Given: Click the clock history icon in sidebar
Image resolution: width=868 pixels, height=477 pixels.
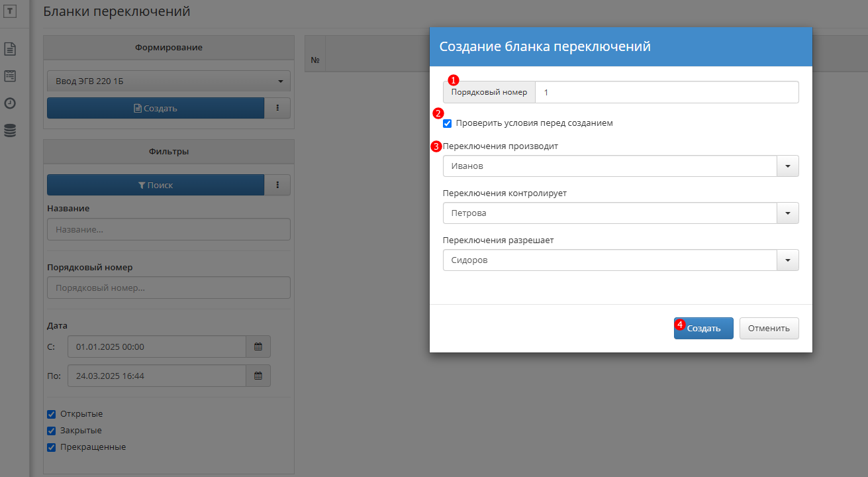Looking at the screenshot, I should (x=10, y=103).
